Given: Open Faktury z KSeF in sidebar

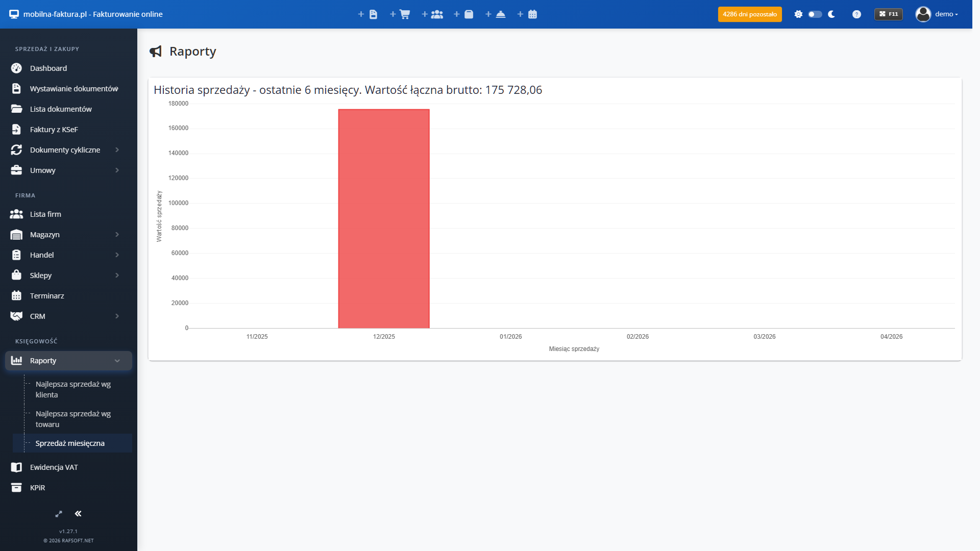Looking at the screenshot, I should tap(68, 130).
